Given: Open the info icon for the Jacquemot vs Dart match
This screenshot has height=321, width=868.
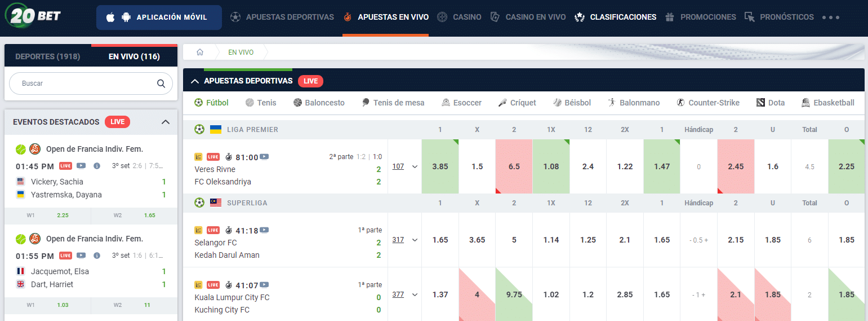Looking at the screenshot, I should [97, 256].
